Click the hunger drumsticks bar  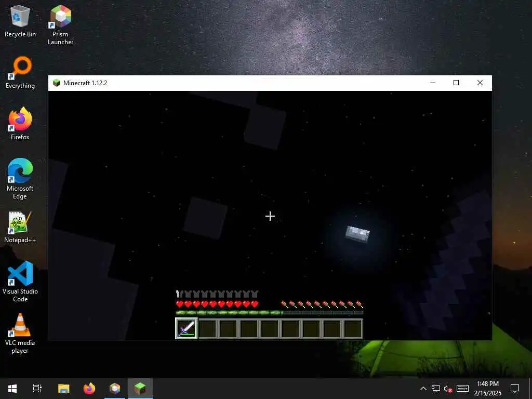click(x=322, y=304)
